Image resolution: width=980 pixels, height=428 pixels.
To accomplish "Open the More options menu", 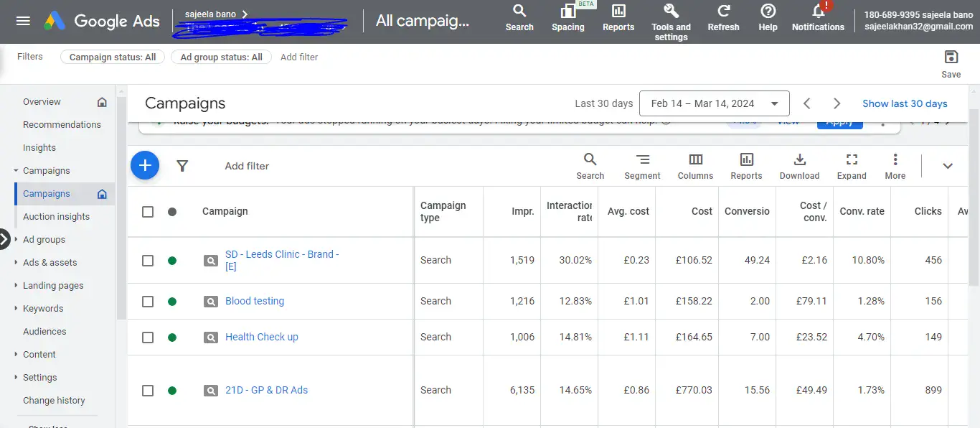I will (895, 166).
